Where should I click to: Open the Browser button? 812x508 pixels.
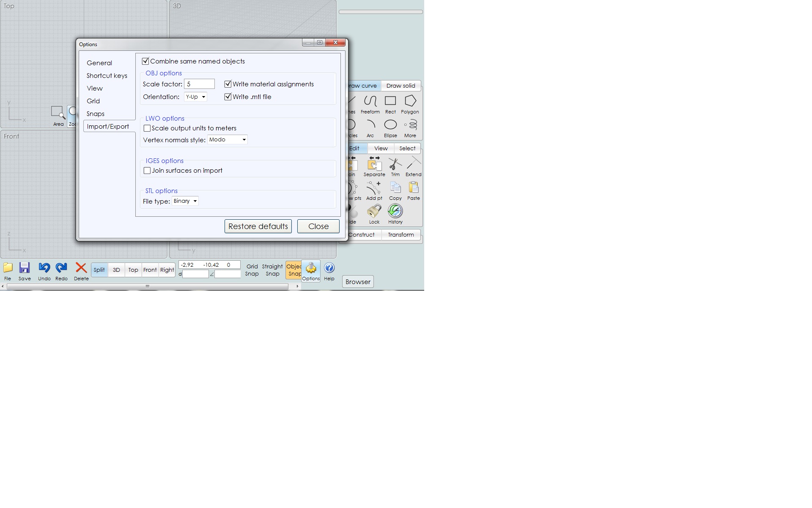click(x=358, y=282)
